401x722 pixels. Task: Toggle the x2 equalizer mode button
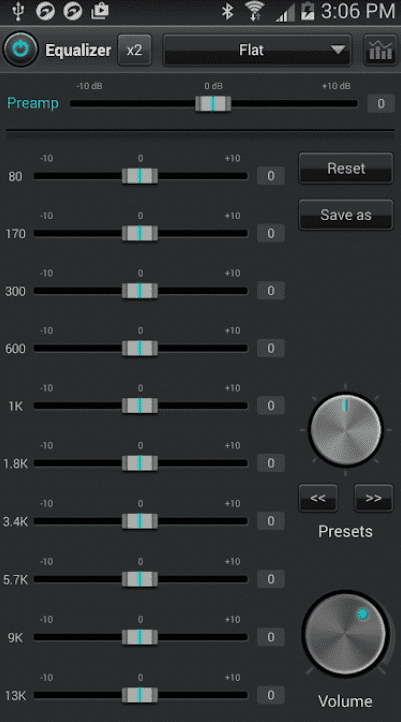click(x=134, y=50)
